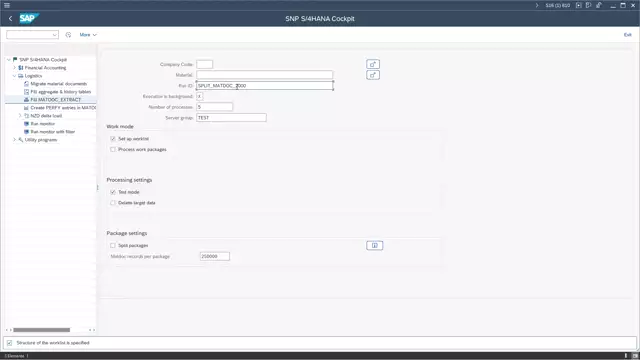Expand the NZD delta load node
The image size is (640, 360).
20,116
